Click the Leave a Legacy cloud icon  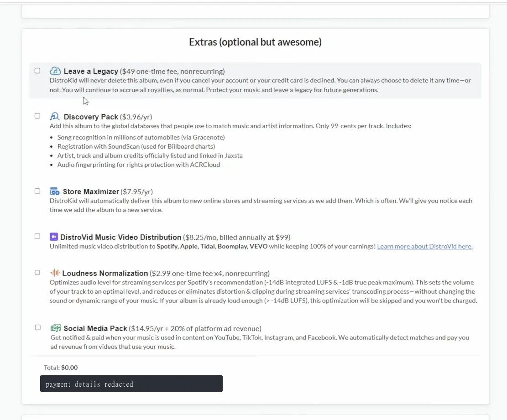(x=55, y=71)
